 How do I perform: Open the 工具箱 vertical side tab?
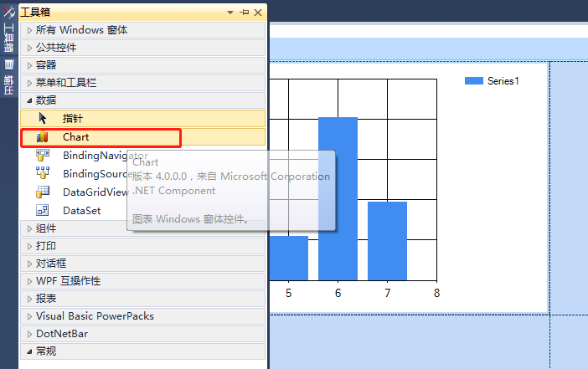pos(8,38)
